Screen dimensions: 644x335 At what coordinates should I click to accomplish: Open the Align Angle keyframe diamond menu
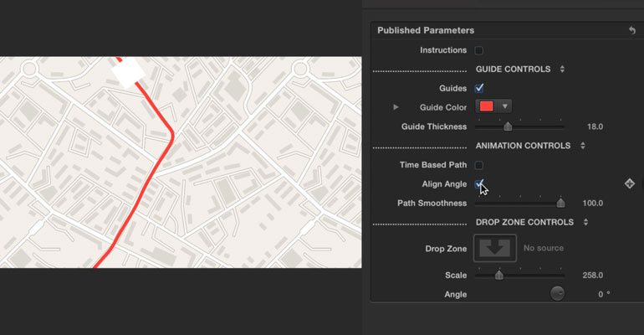pos(629,183)
